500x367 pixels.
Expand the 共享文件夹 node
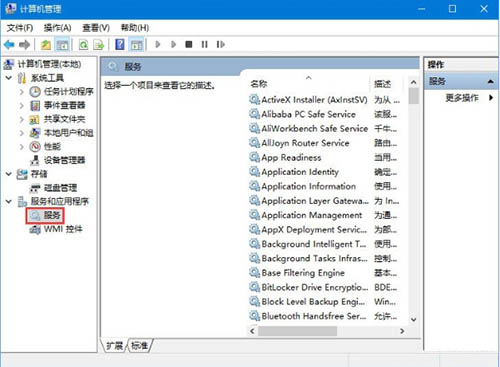pos(22,119)
